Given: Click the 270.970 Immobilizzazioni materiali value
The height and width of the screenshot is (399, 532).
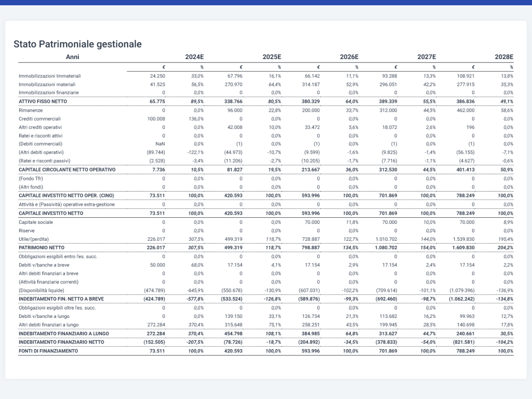Looking at the screenshot, I should pyautogui.click(x=233, y=84).
